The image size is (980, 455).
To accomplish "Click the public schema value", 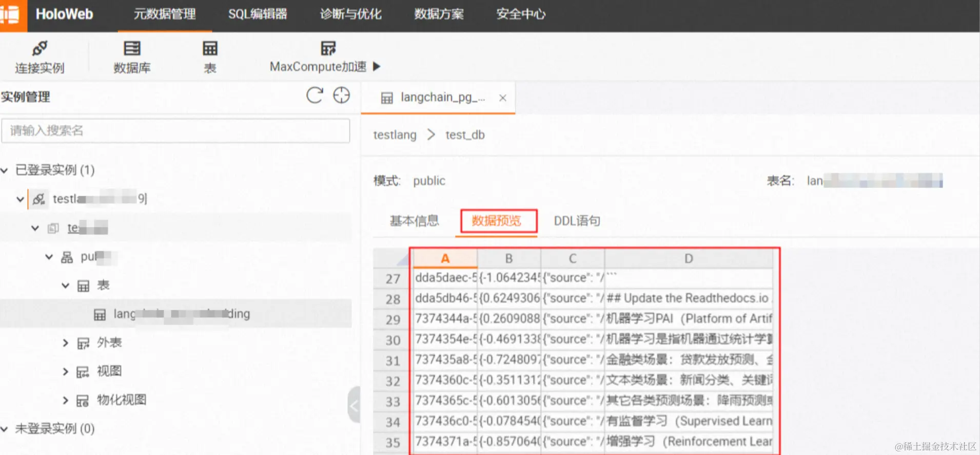I will click(x=429, y=181).
